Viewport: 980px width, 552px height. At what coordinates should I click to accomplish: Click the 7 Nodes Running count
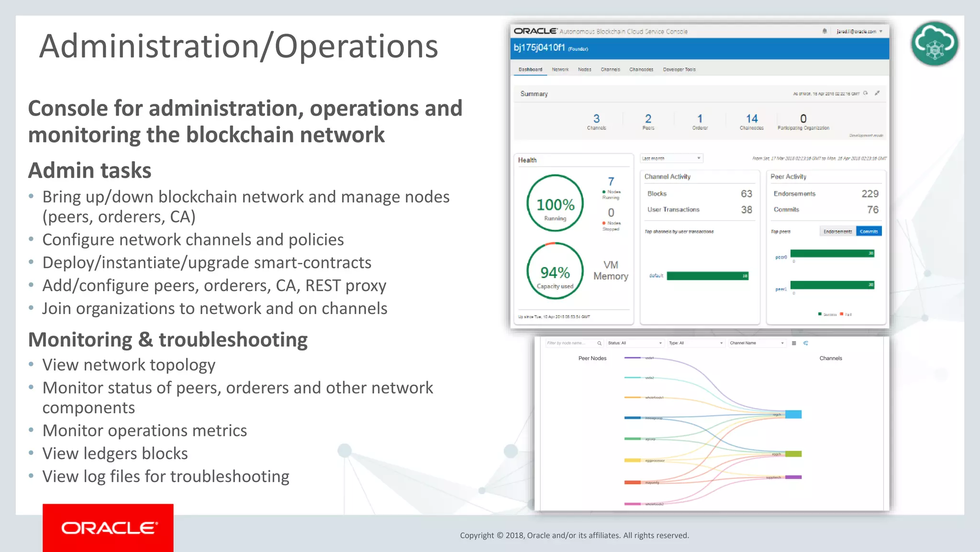pyautogui.click(x=611, y=181)
